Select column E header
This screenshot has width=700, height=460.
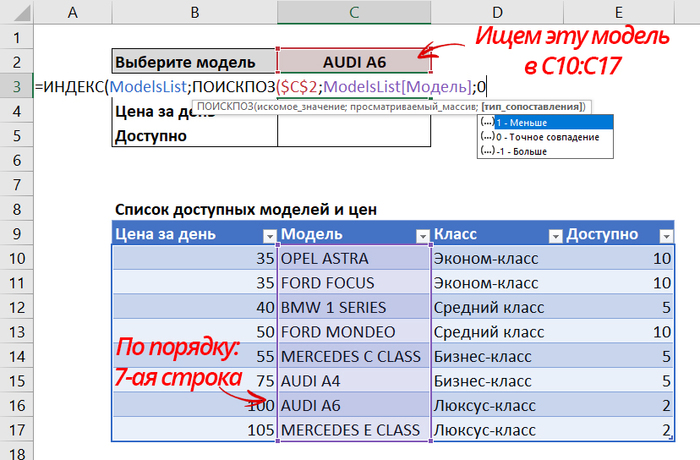(x=619, y=12)
